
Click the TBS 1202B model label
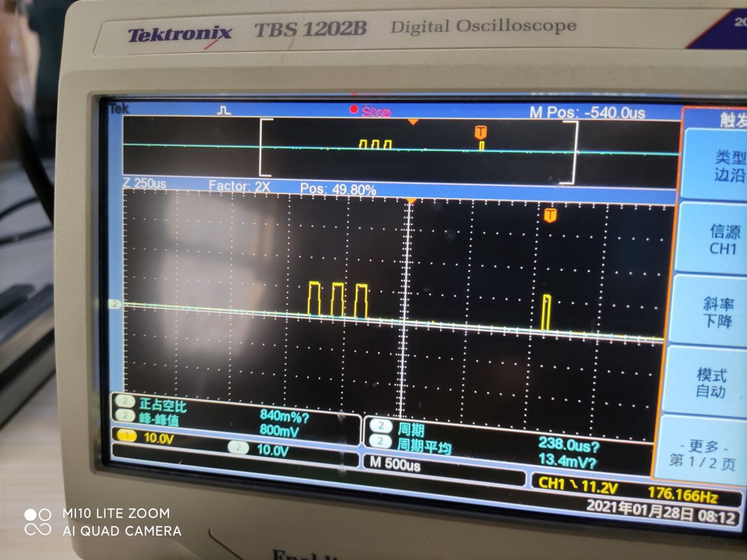310,30
